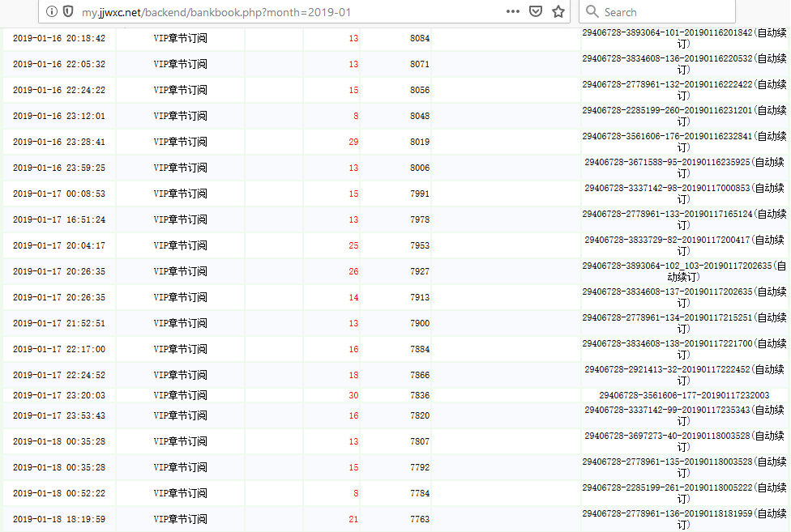791x532 pixels.
Task: Click balance value 7792
Action: [x=420, y=467]
